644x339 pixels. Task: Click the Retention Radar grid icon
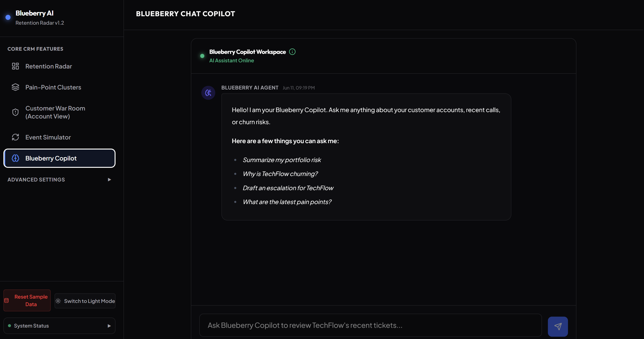[15, 66]
